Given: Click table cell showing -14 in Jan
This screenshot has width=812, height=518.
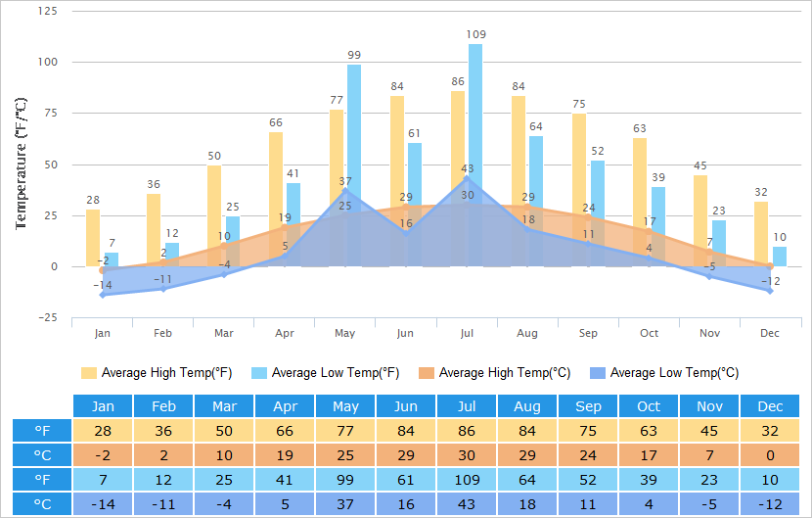Looking at the screenshot, I should [x=103, y=504].
